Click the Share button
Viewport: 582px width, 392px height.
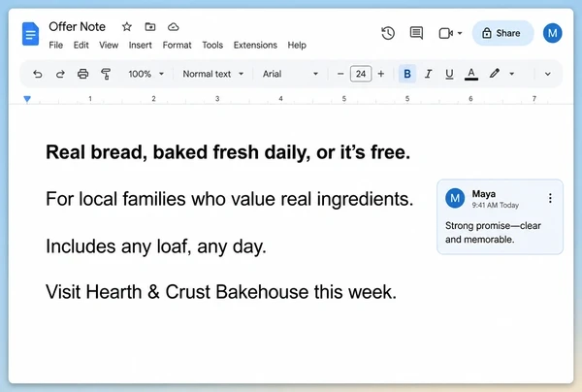click(x=502, y=33)
